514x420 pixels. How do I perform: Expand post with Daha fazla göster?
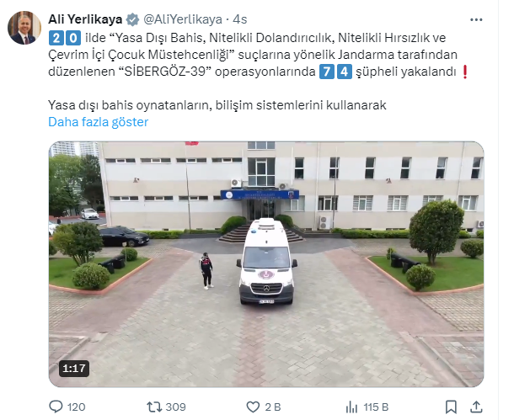point(98,122)
